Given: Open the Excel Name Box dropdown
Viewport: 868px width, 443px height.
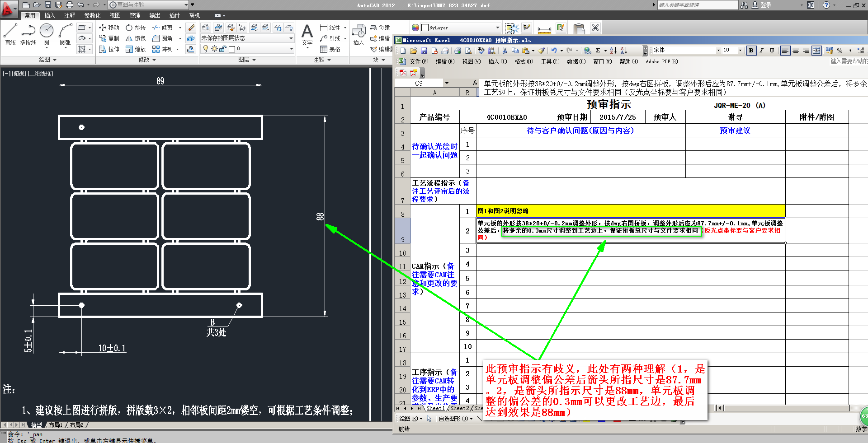Looking at the screenshot, I should click(x=447, y=83).
